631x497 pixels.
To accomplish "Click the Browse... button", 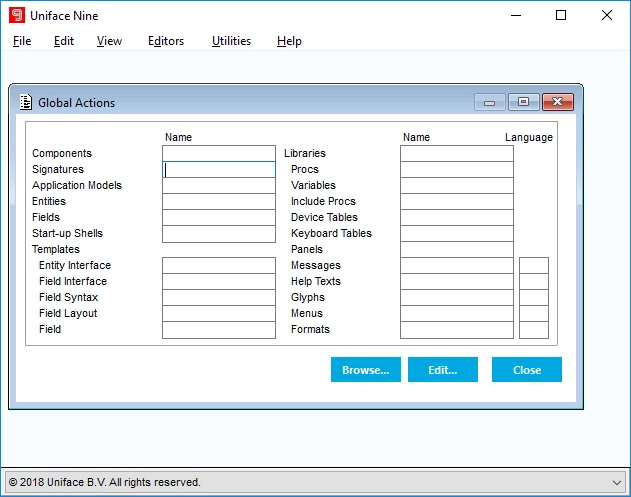I will [x=366, y=369].
